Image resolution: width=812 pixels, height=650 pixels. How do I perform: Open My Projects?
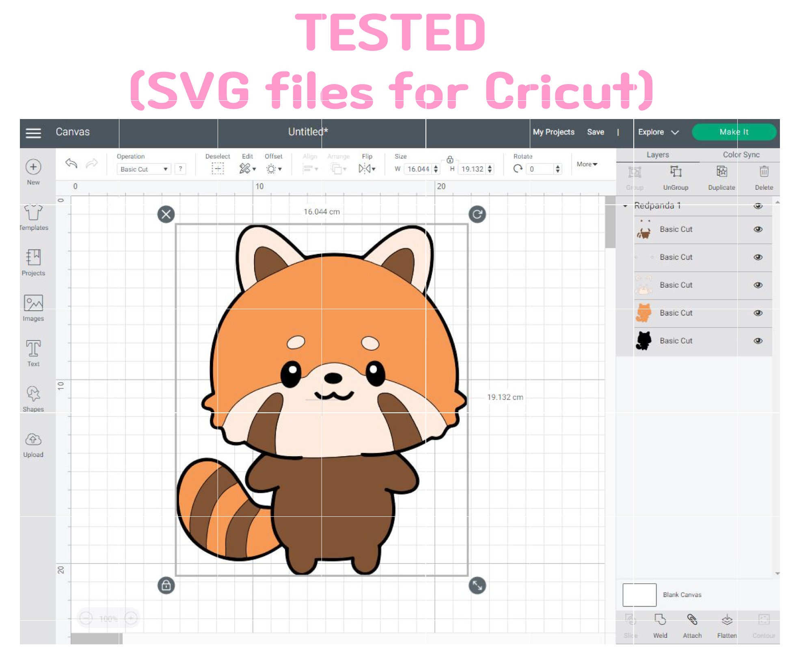click(x=554, y=132)
